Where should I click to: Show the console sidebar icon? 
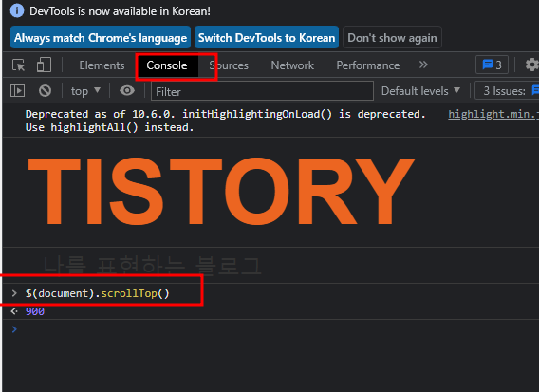tap(17, 91)
